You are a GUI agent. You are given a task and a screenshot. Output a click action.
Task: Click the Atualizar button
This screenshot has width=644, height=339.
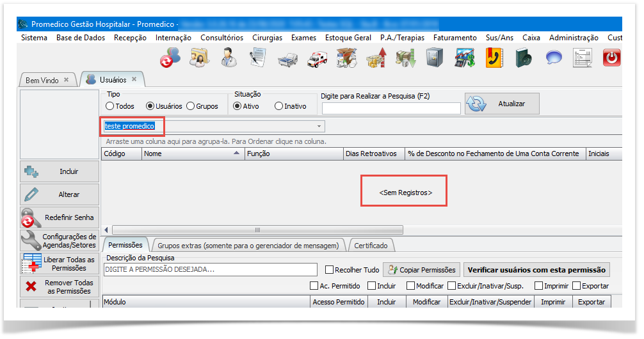pyautogui.click(x=503, y=104)
